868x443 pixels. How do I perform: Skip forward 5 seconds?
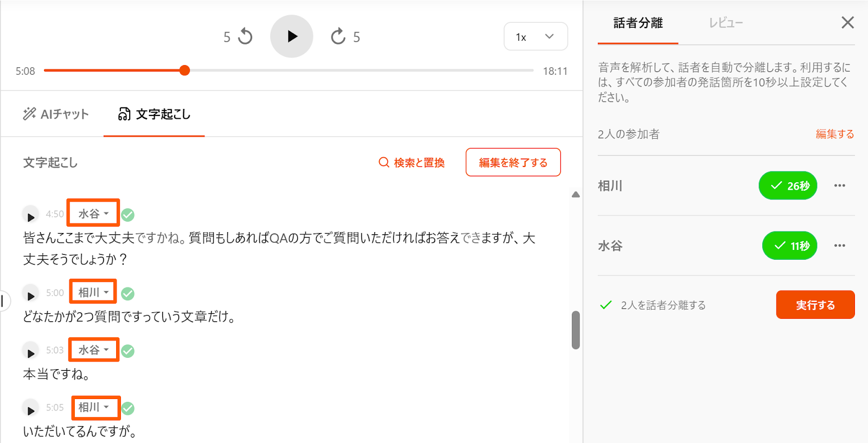tap(346, 36)
